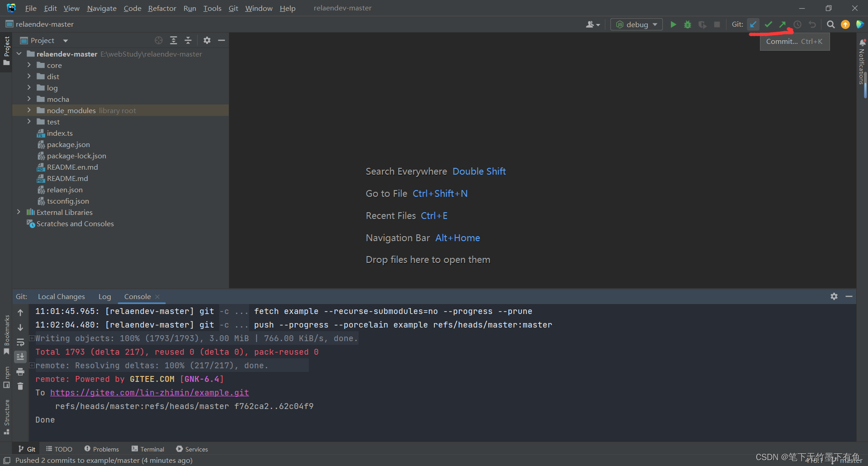This screenshot has height=466, width=868.
Task: Toggle Soft-Wrap in Git console
Action: (x=20, y=342)
